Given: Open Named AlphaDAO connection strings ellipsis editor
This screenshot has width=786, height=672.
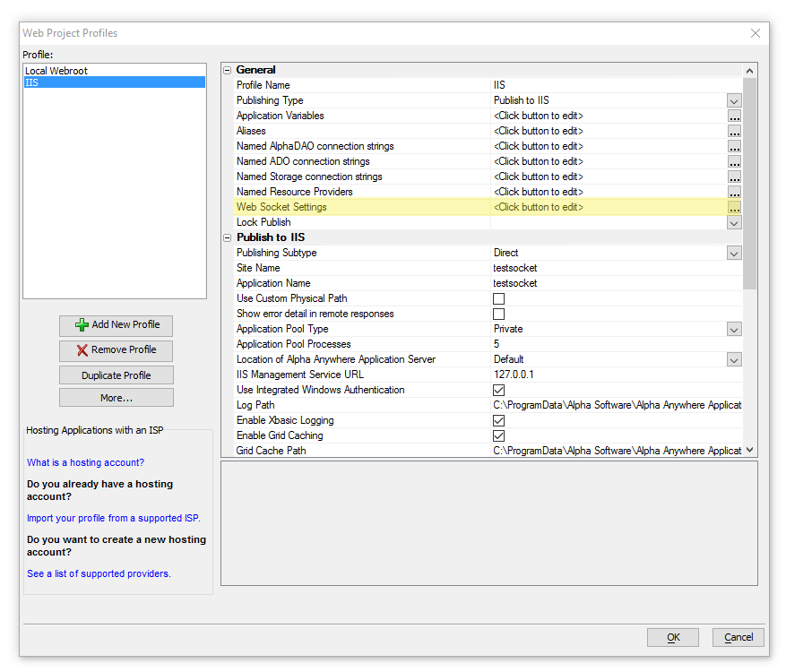Looking at the screenshot, I should coord(734,147).
